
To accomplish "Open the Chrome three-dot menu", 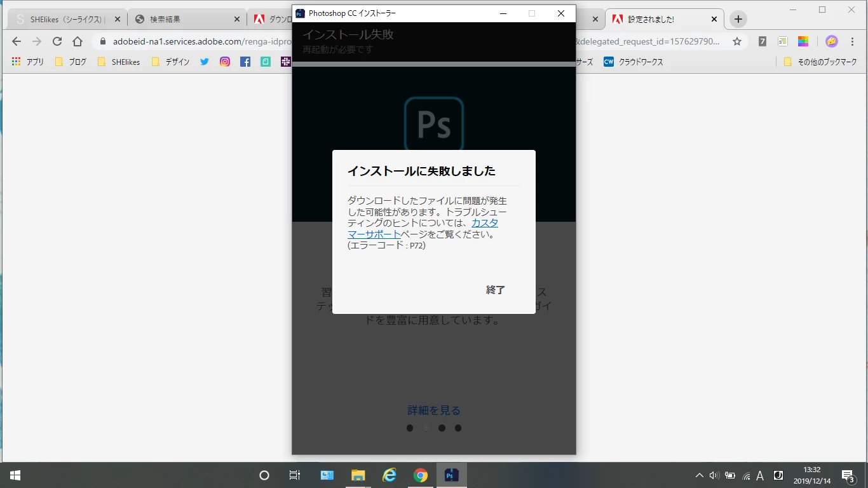I will click(x=851, y=41).
